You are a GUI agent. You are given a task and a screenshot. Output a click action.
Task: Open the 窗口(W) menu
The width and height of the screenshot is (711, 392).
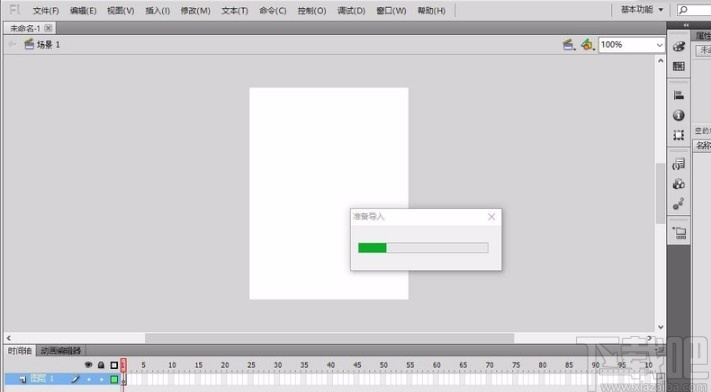(391, 10)
